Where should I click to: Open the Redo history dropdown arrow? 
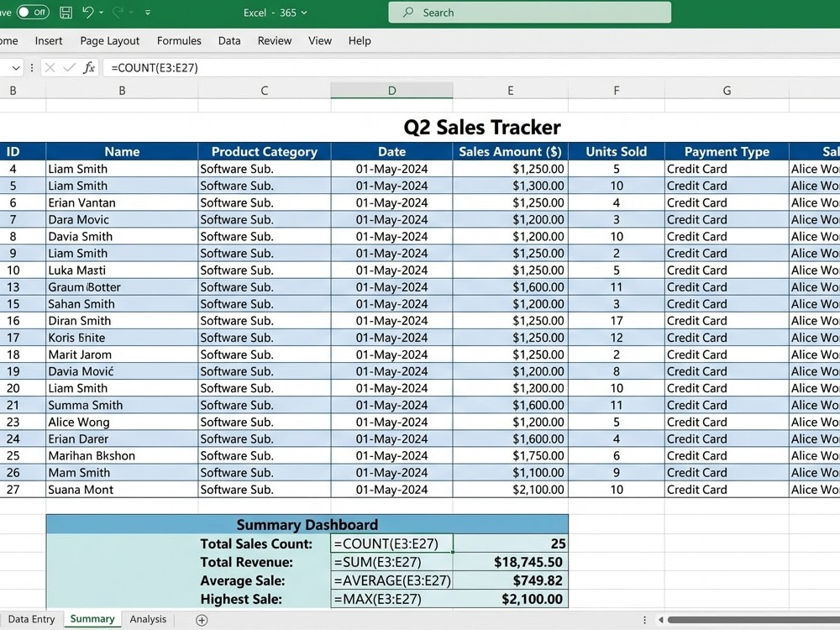(x=131, y=13)
